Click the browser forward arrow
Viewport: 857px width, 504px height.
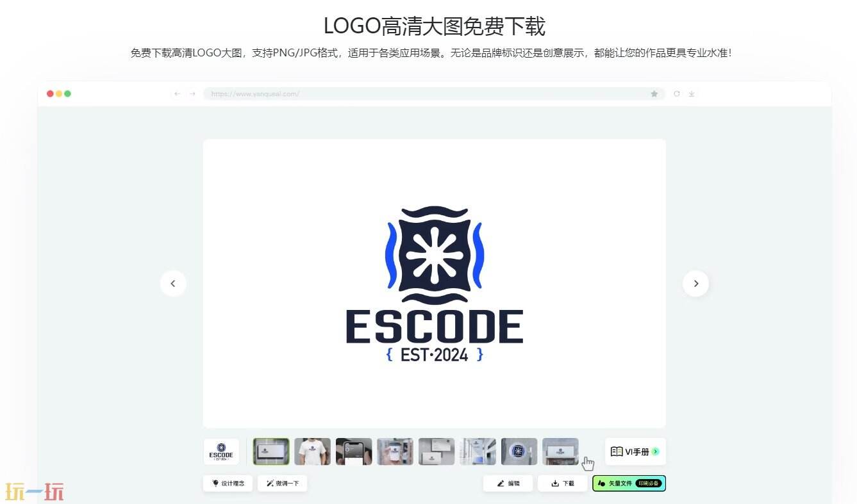(x=192, y=93)
